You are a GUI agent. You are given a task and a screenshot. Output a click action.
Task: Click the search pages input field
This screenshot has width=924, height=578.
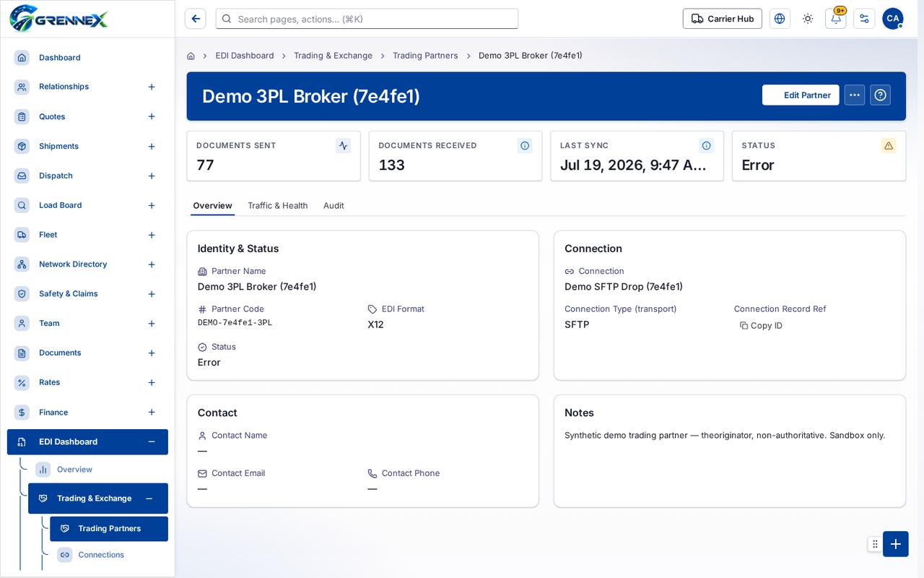(367, 19)
